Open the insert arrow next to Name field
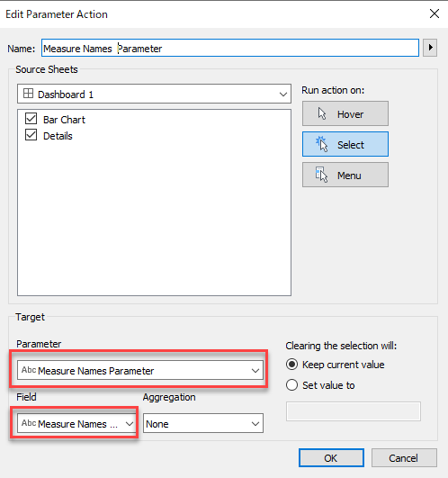 [x=430, y=48]
